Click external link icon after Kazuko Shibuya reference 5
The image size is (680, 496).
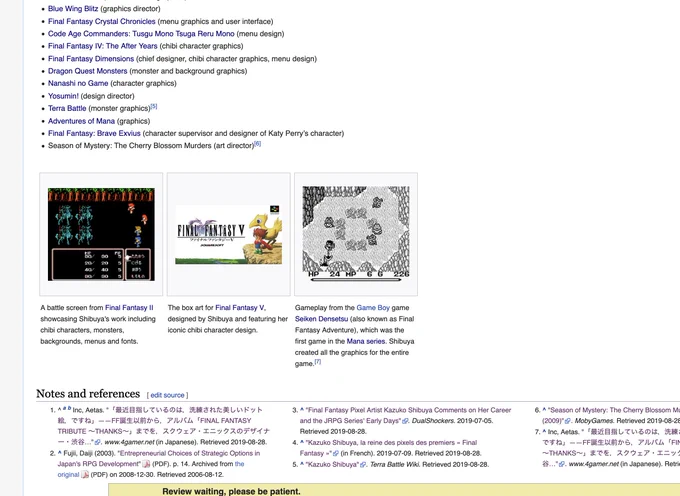(x=363, y=465)
